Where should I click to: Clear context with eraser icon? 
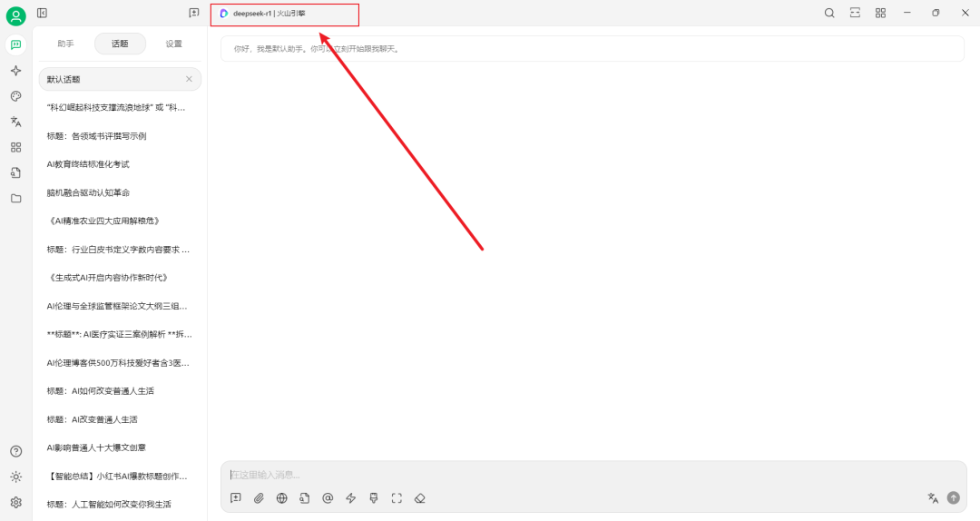click(x=420, y=498)
